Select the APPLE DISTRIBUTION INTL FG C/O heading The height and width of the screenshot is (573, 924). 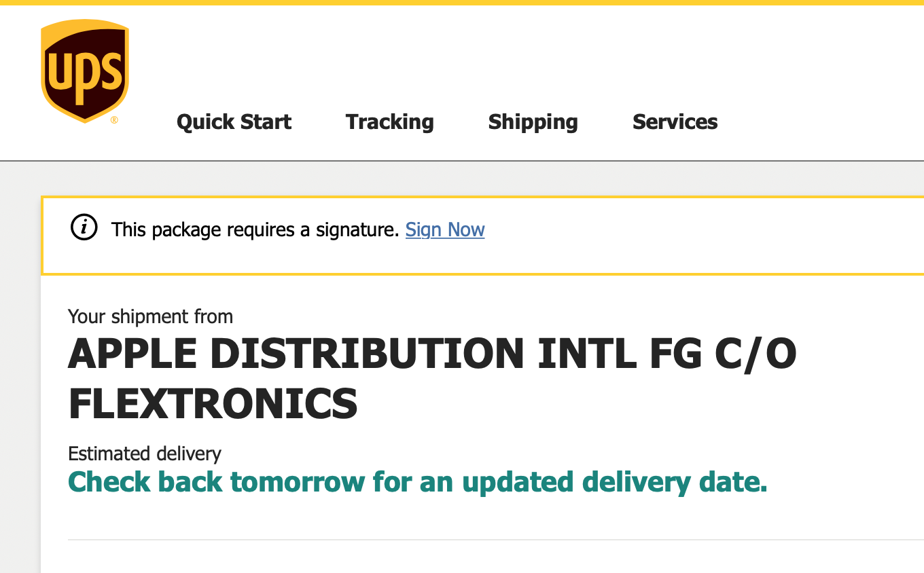tap(432, 353)
